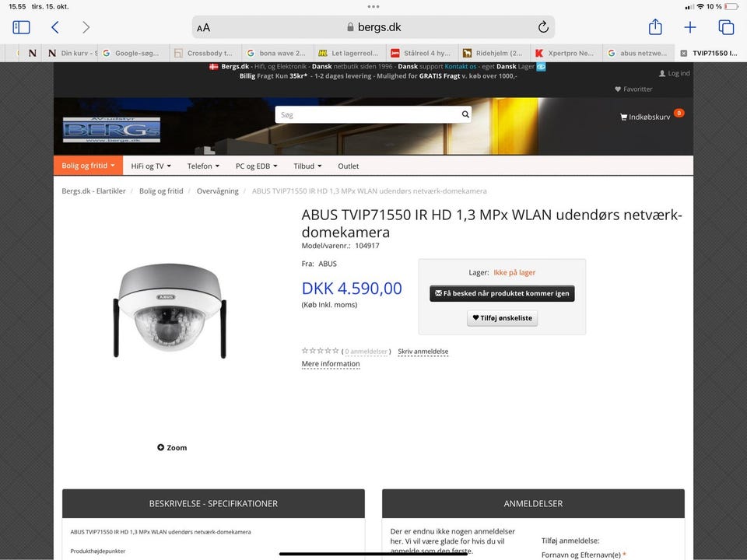747x560 pixels.
Task: Click Skriv anmeldelse link
Action: 423,352
